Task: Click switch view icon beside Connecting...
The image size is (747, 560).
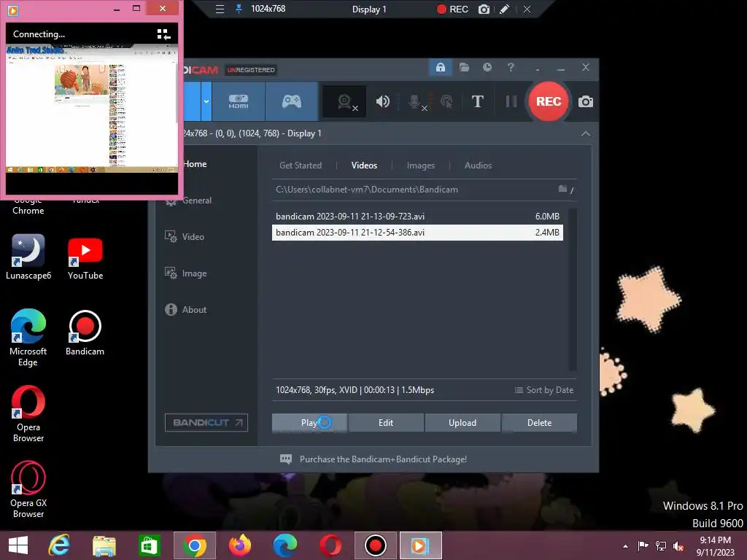Action: (163, 34)
